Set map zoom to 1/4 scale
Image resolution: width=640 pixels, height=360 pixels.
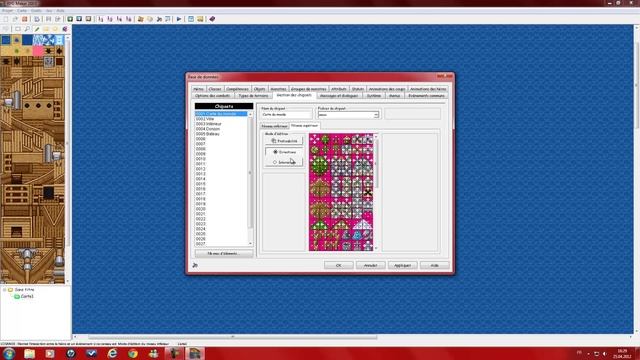pyautogui.click(x=120, y=19)
